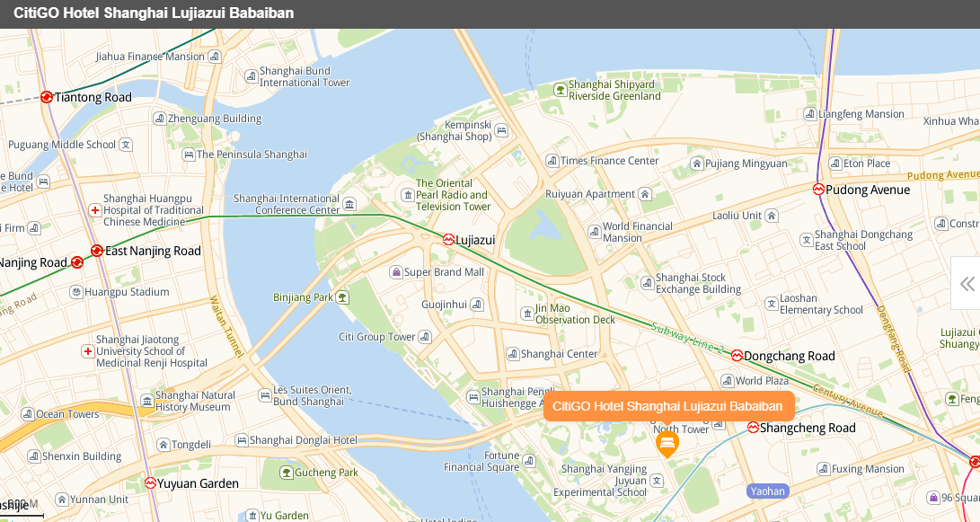980x522 pixels.
Task: Click Shanghai International Conference Center icon
Action: click(349, 205)
